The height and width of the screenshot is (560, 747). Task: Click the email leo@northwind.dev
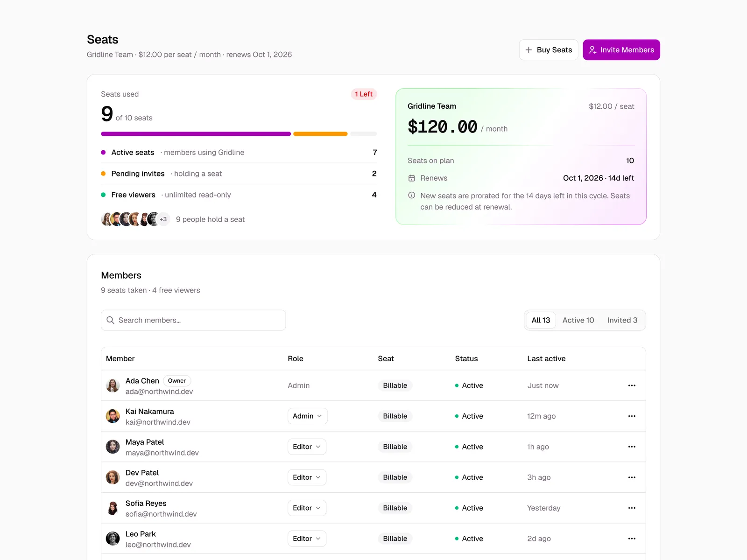click(158, 545)
